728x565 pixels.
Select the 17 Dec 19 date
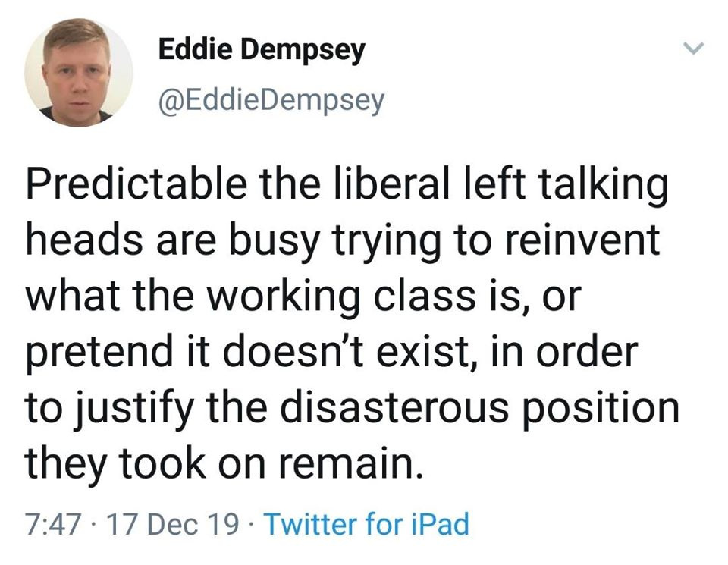(x=173, y=525)
